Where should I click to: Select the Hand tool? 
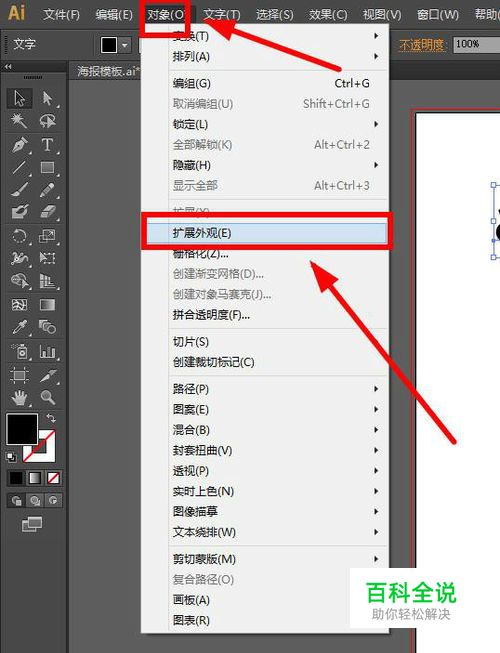(19, 398)
